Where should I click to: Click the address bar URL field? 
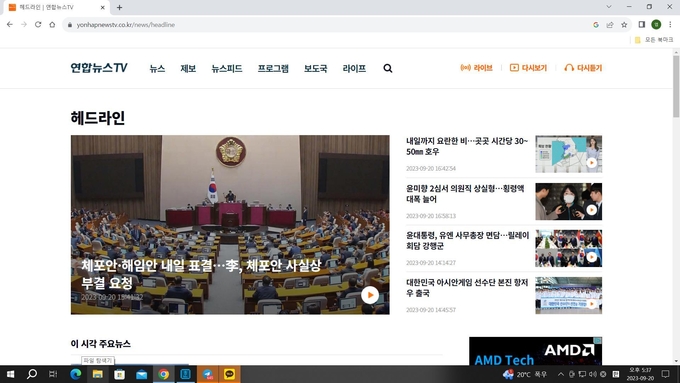tap(325, 25)
